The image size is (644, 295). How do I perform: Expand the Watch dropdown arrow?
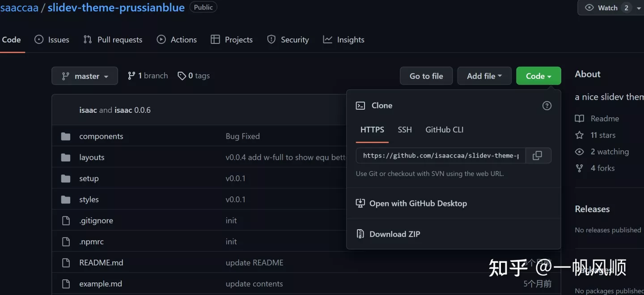pyautogui.click(x=638, y=8)
